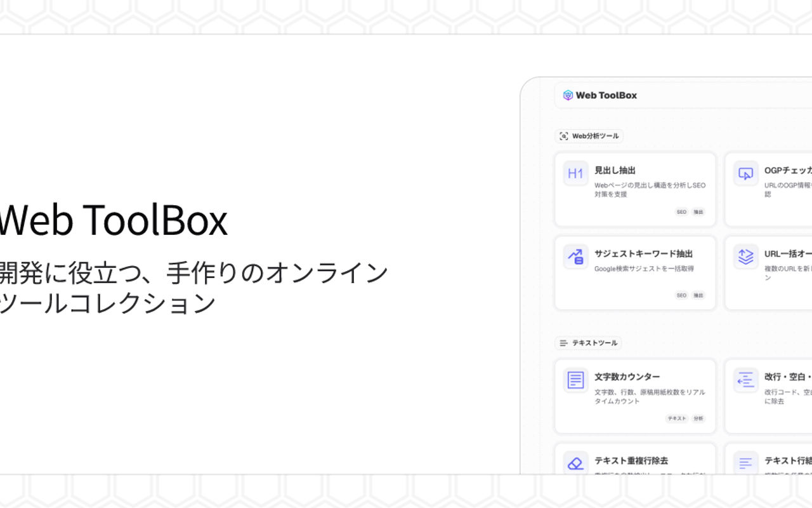Click the scan icon in Web分析ツール badge

[x=564, y=136]
